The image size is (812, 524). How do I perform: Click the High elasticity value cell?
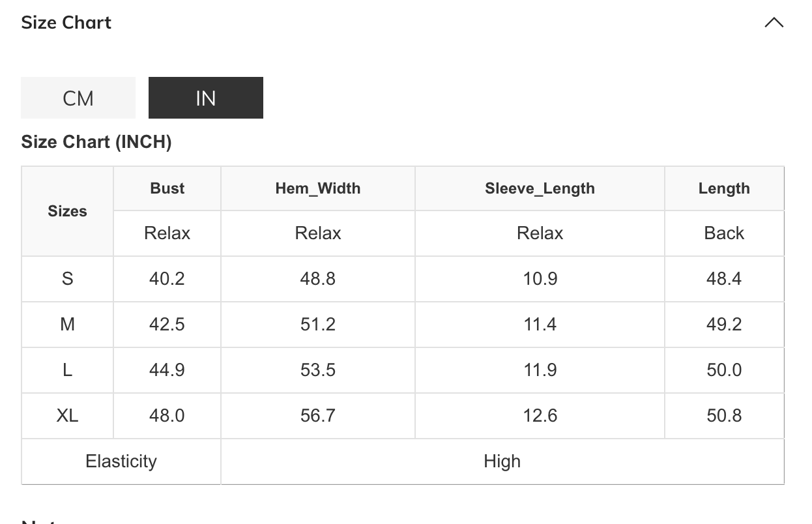(x=502, y=461)
